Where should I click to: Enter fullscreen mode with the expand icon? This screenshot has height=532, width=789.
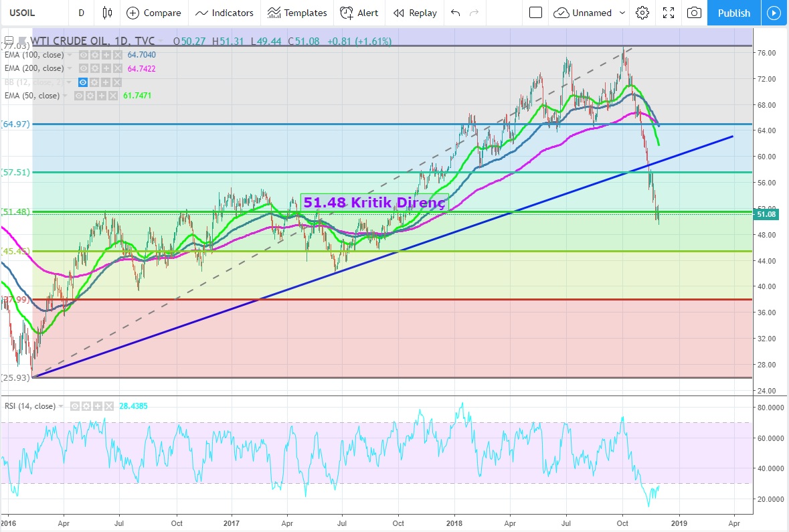(x=668, y=13)
